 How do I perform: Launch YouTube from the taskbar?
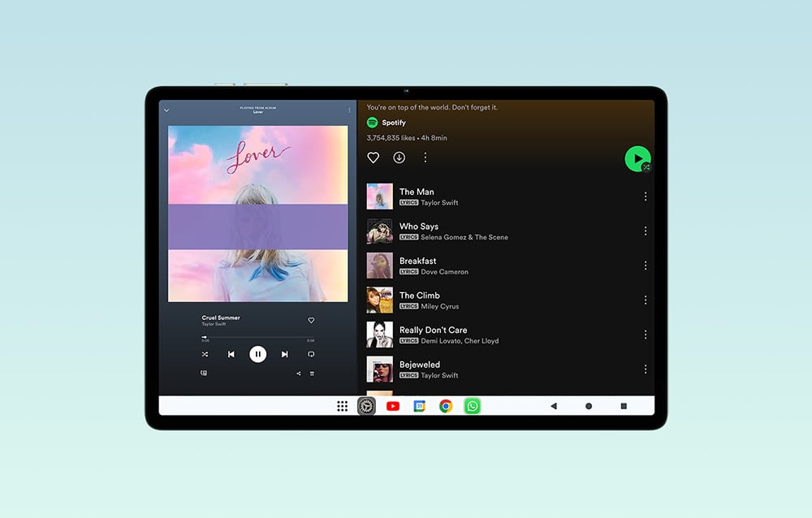pos(393,406)
